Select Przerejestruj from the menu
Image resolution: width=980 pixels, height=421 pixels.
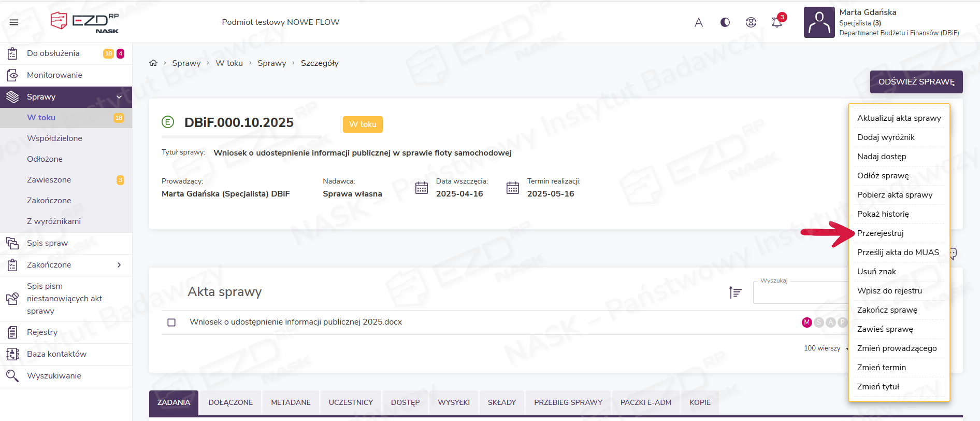880,233
